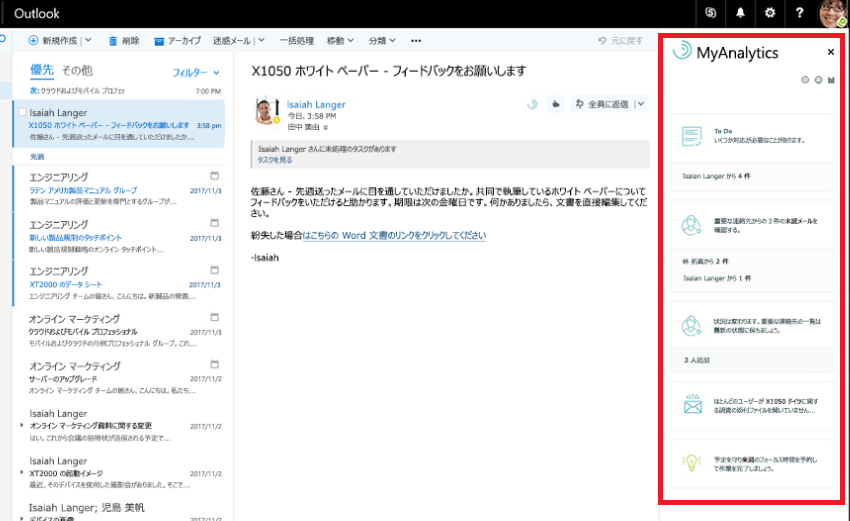
Task: Click アーカイブ archive button
Action: click(x=177, y=41)
